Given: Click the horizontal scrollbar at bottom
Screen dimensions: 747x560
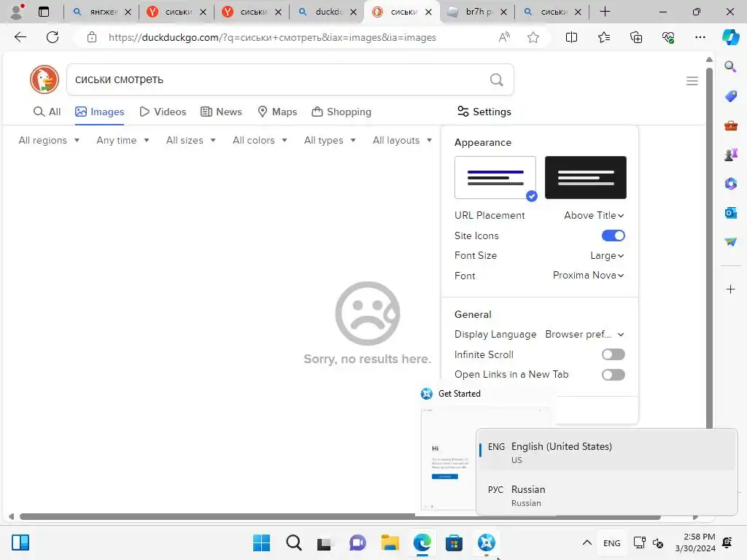Looking at the screenshot, I should (x=340, y=517).
